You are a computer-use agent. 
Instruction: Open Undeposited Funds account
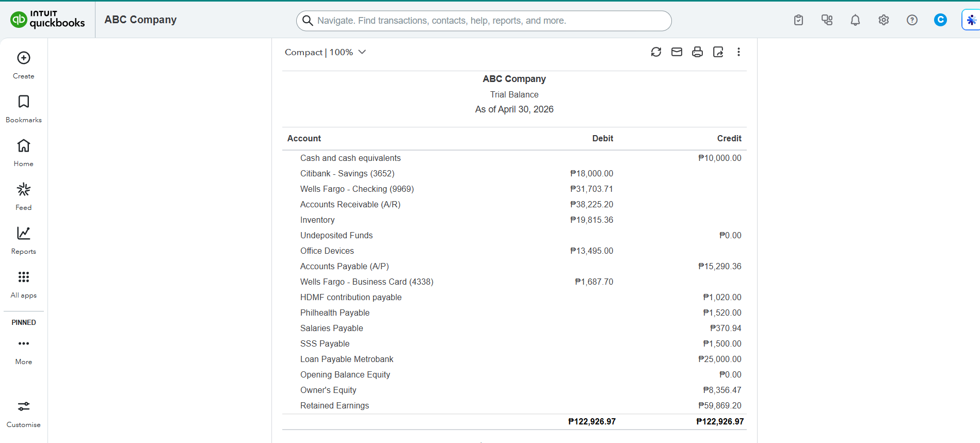[336, 235]
